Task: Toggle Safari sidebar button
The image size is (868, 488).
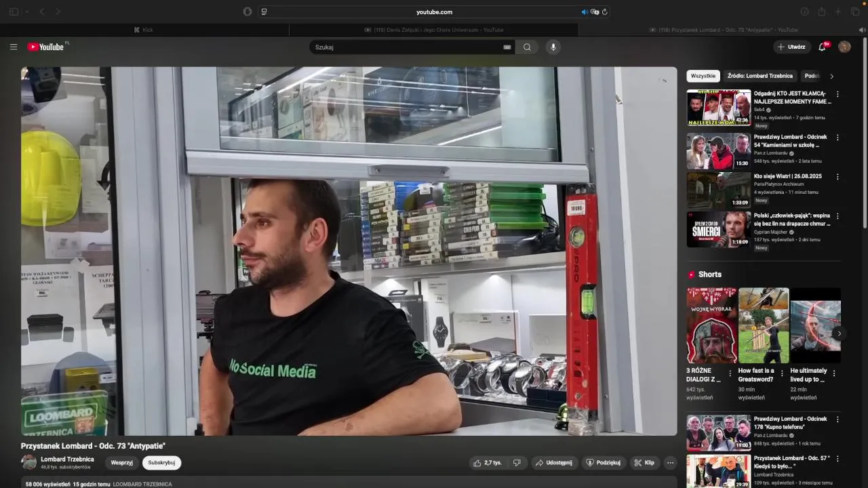Action: [14, 12]
